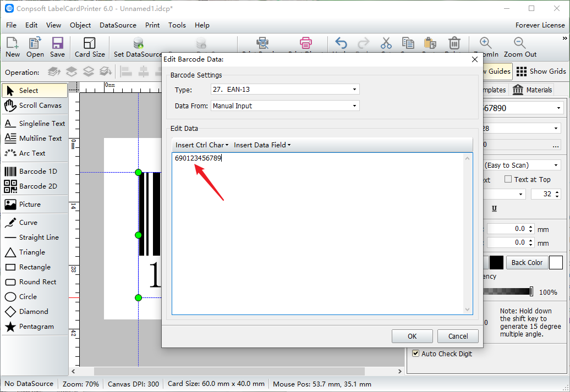570x392 pixels.
Task: Pick the Straight Line tool
Action: point(35,238)
